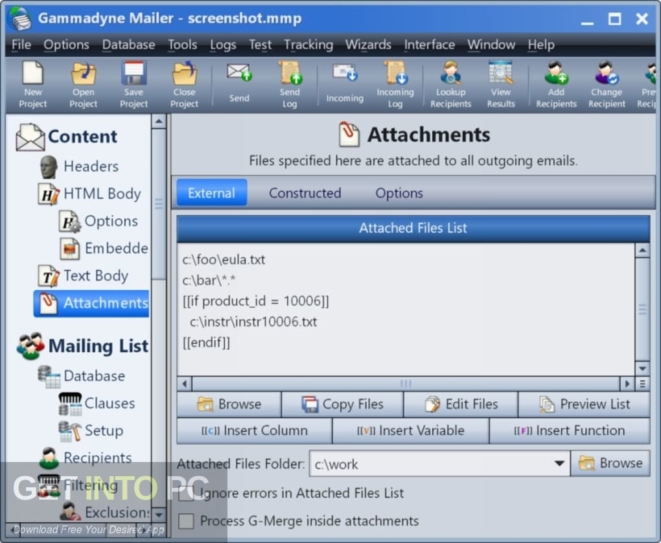This screenshot has width=661, height=543.
Task: Open Setup under Database
Action: (104, 430)
